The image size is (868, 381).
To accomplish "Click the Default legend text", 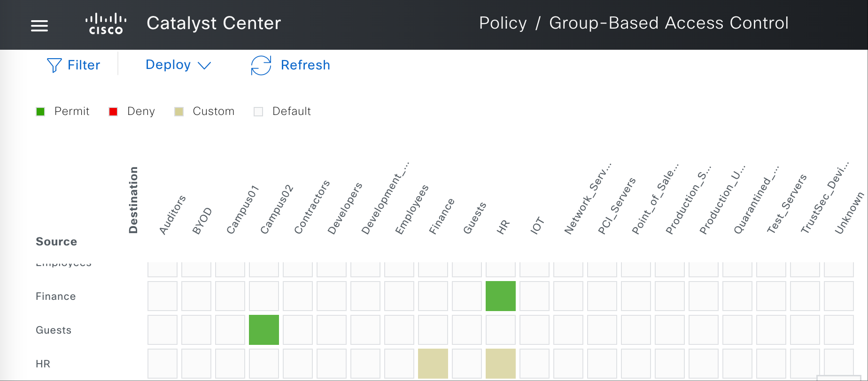I will (292, 111).
